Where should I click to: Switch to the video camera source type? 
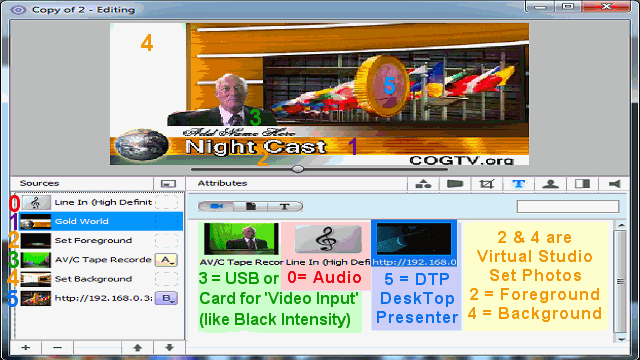point(216,207)
